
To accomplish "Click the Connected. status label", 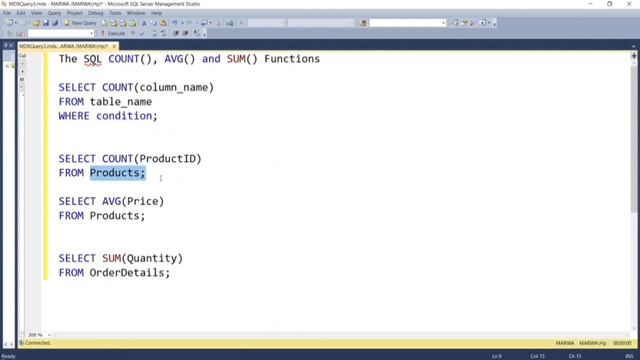I will [37, 343].
